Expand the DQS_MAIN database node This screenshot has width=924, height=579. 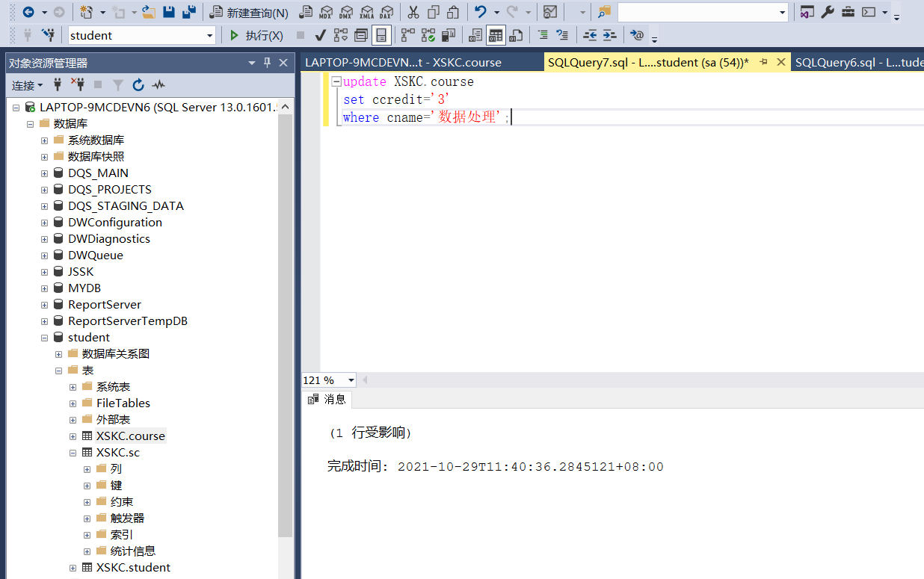[45, 173]
